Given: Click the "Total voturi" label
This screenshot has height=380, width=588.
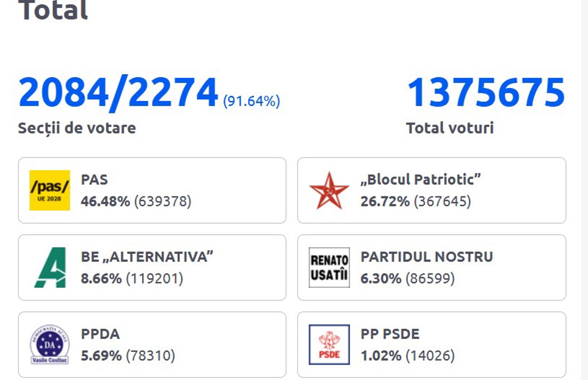Looking at the screenshot, I should (450, 128).
